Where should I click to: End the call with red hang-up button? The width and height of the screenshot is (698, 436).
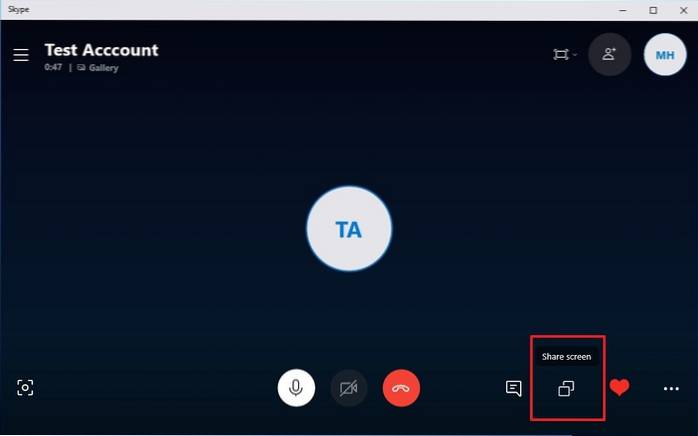pyautogui.click(x=401, y=388)
